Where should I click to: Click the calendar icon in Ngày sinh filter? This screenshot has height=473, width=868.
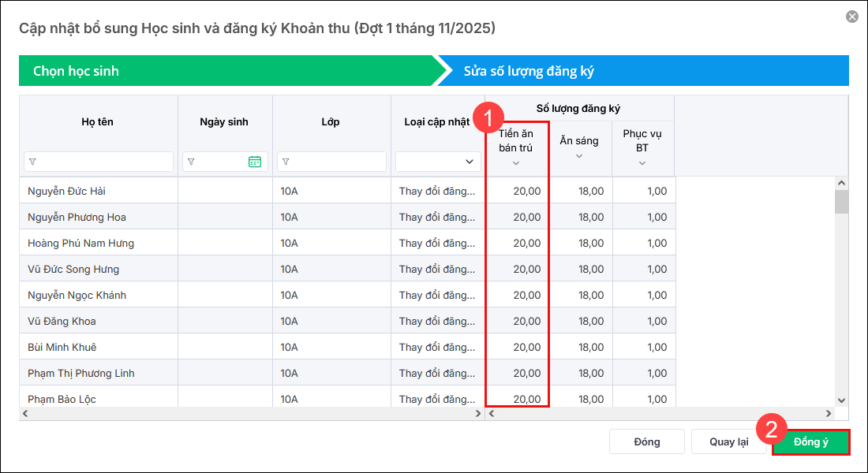click(255, 162)
